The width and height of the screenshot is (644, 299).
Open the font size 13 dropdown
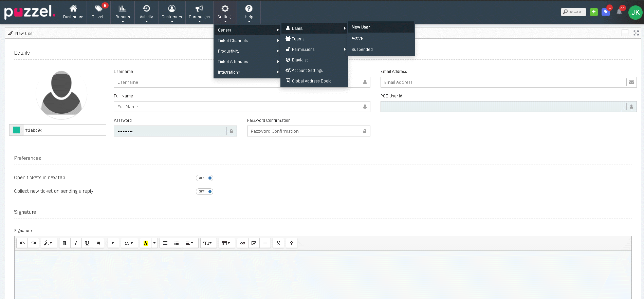(x=129, y=243)
